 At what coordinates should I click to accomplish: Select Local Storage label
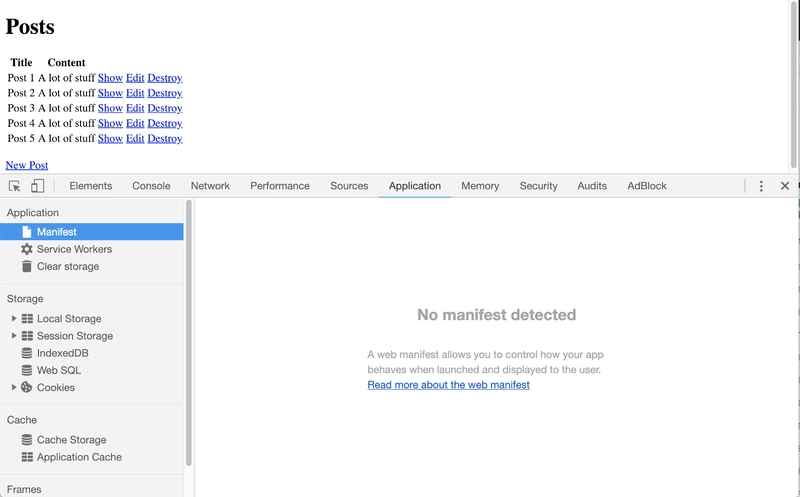click(69, 318)
